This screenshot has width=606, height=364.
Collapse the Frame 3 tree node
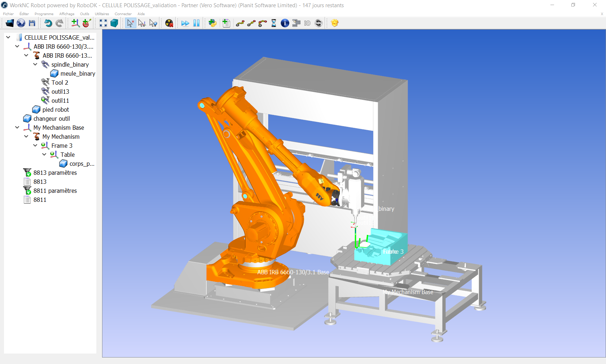click(35, 146)
